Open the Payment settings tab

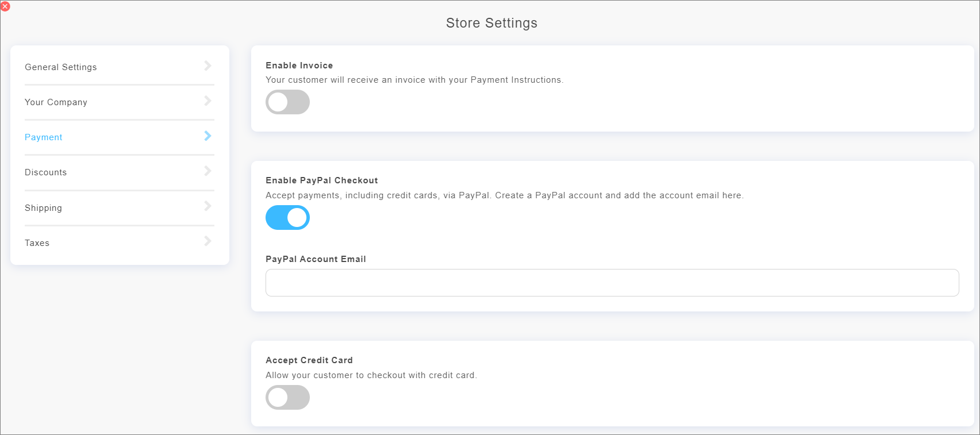pos(43,137)
